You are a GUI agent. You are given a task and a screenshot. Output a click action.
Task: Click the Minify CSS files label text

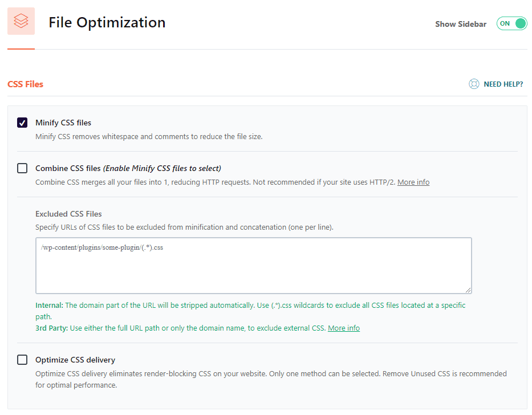tap(63, 123)
